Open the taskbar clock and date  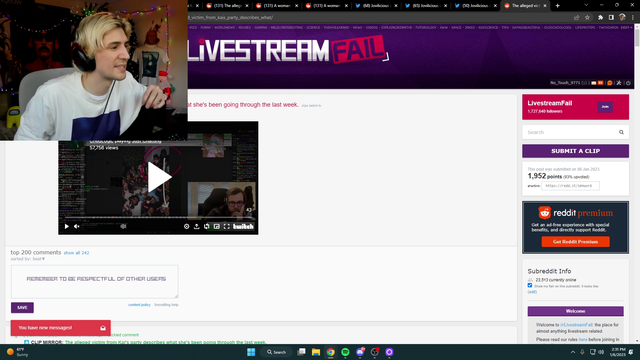click(x=618, y=352)
